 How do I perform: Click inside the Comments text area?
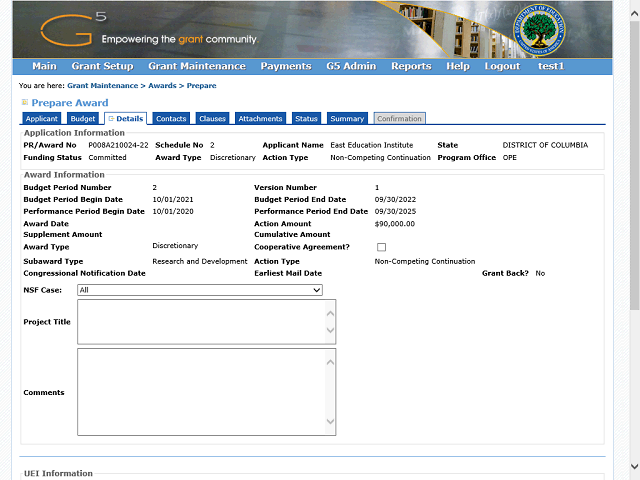click(200, 391)
